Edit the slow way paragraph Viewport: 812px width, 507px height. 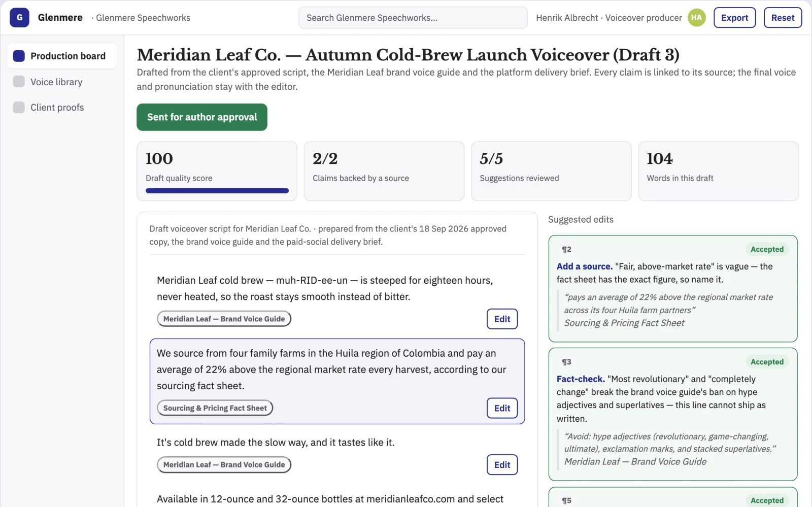pyautogui.click(x=502, y=464)
